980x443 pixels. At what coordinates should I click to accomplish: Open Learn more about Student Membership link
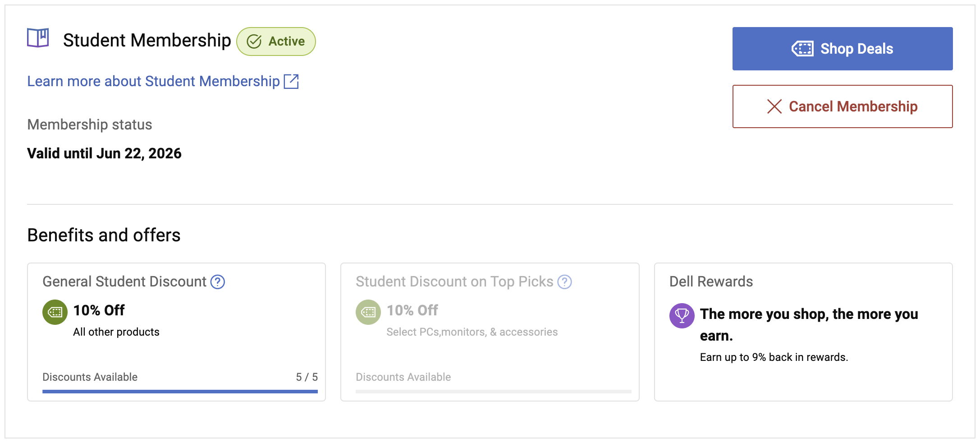[x=153, y=81]
